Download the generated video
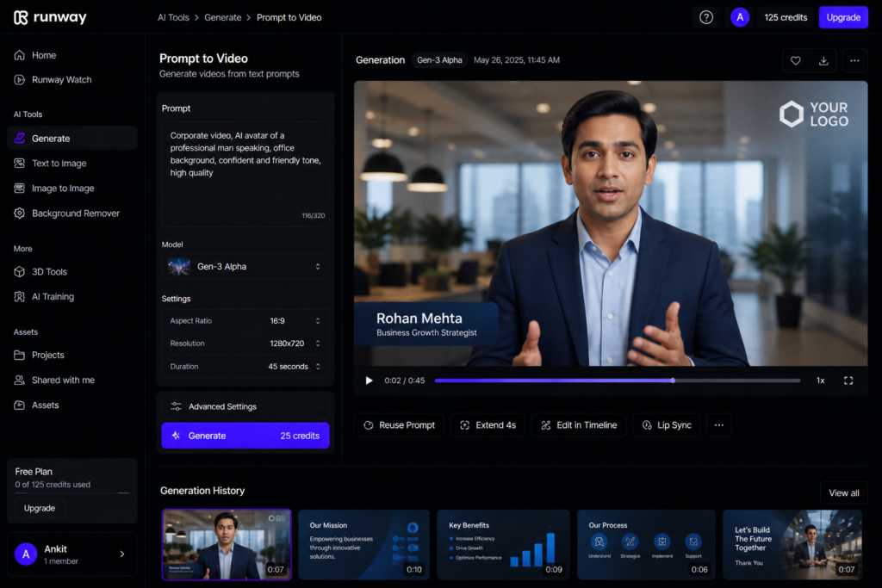Screen dimensions: 882x588 823,61
